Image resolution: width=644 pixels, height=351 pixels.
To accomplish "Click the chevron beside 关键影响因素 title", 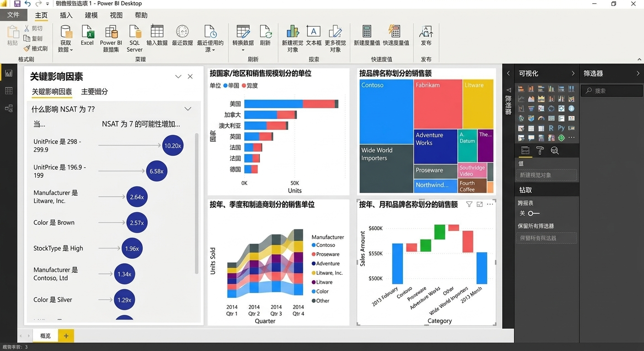I will (178, 76).
